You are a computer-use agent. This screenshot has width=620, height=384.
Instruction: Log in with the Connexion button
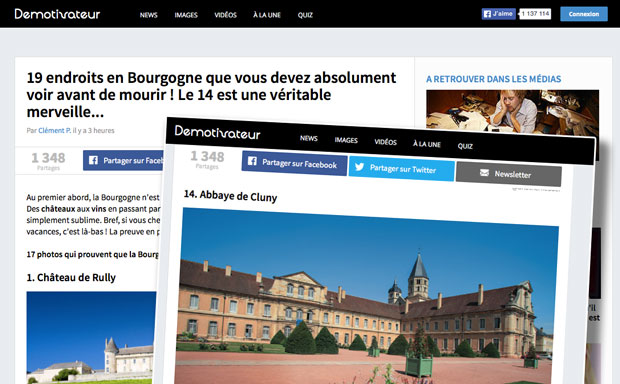pos(584,14)
